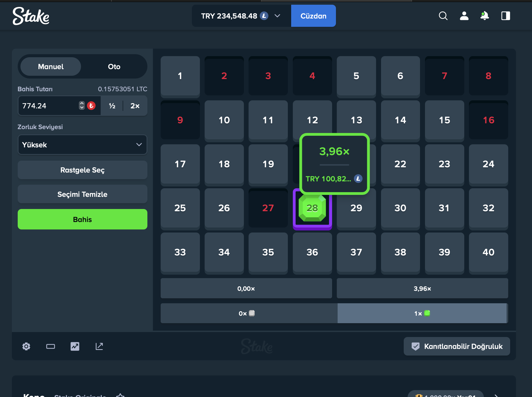Pop out the game window icon
The image size is (532, 397).
(x=99, y=346)
